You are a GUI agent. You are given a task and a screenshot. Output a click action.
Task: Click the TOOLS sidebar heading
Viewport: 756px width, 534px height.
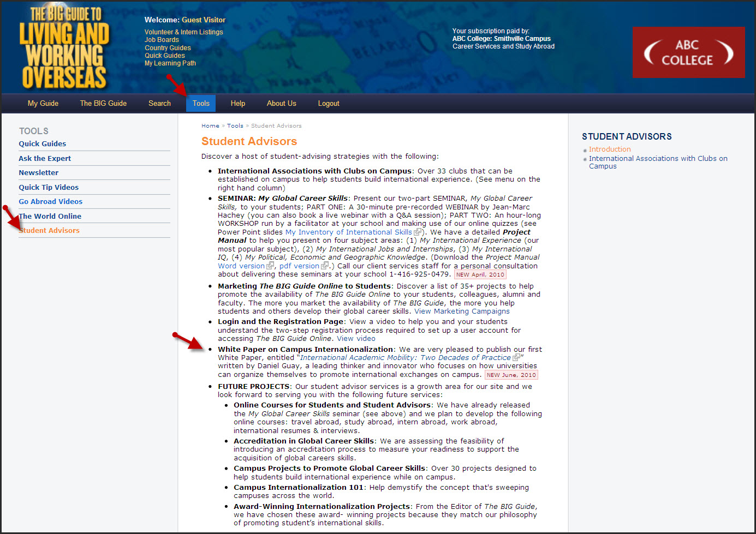point(34,131)
